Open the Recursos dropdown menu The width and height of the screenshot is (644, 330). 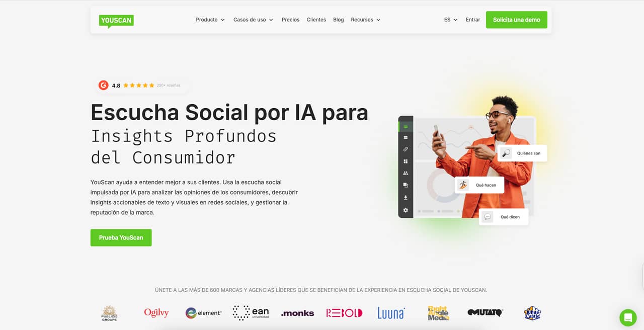(x=365, y=20)
